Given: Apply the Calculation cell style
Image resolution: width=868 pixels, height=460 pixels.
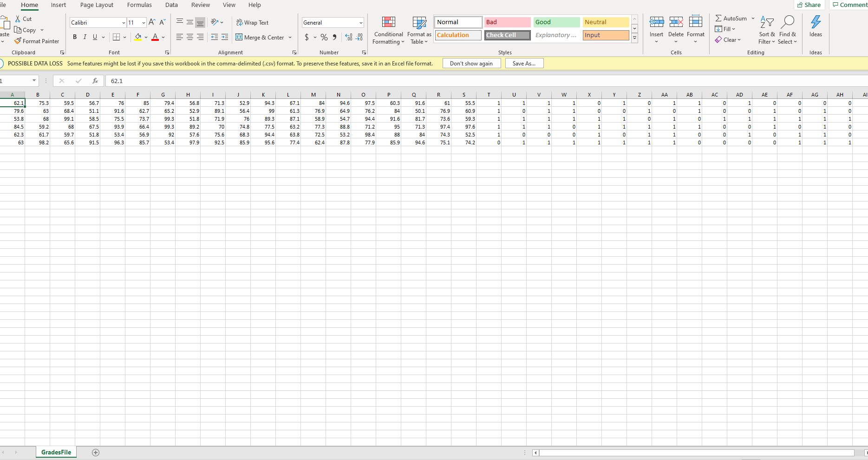Looking at the screenshot, I should point(458,35).
